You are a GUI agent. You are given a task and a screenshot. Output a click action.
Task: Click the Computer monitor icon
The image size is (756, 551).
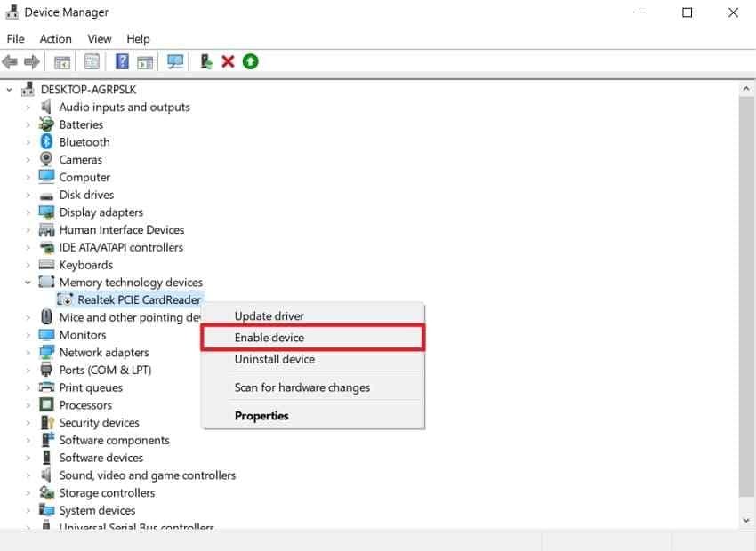coord(46,177)
